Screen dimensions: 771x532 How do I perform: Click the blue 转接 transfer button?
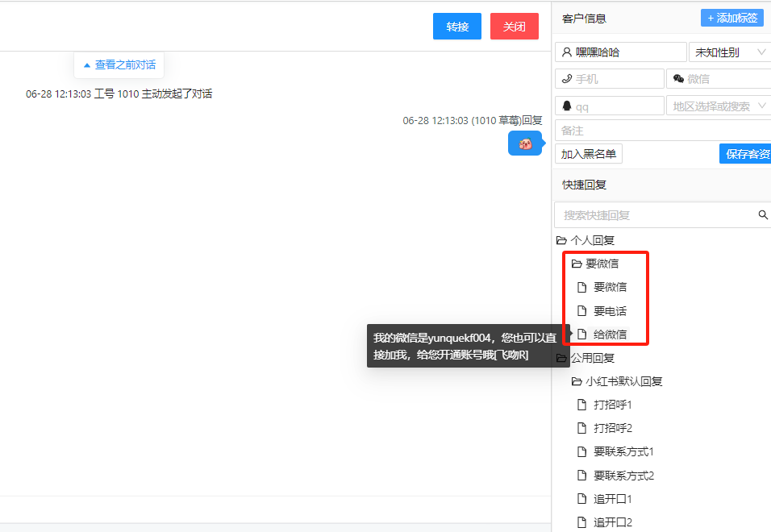coord(457,27)
